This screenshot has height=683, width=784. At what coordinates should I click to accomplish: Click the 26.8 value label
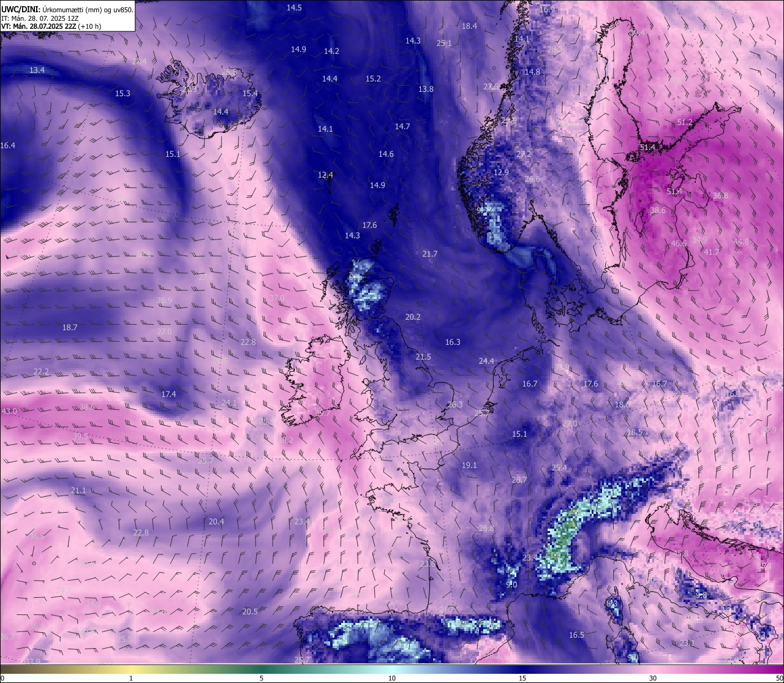(486, 529)
